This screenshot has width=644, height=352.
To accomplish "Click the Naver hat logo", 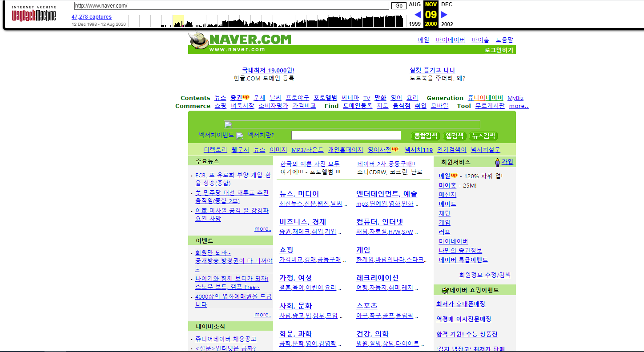I will click(198, 40).
